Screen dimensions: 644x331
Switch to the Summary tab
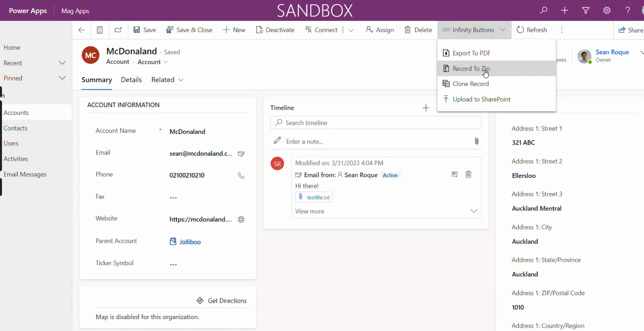pyautogui.click(x=97, y=80)
